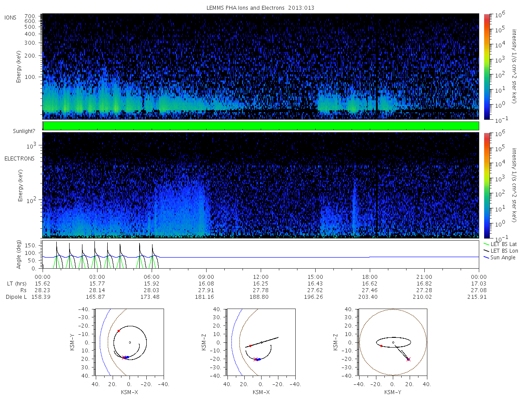Click the 06:00 time axis label

tap(152, 276)
